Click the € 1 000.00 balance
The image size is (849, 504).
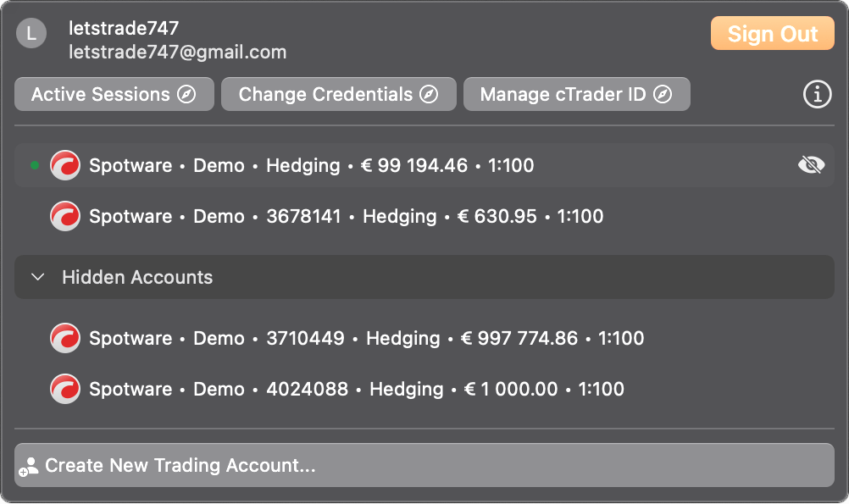511,389
